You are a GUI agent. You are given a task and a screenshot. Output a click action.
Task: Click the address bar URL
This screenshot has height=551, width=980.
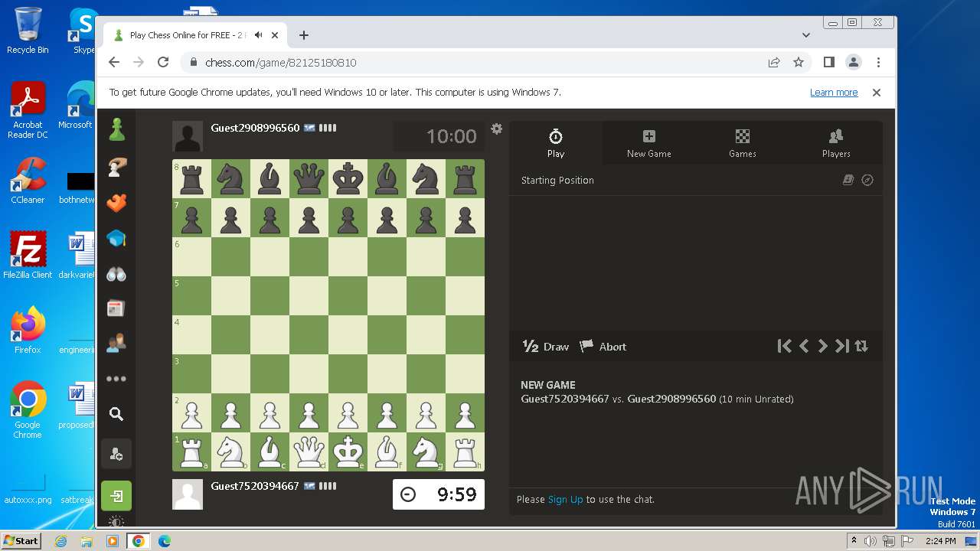pyautogui.click(x=281, y=63)
